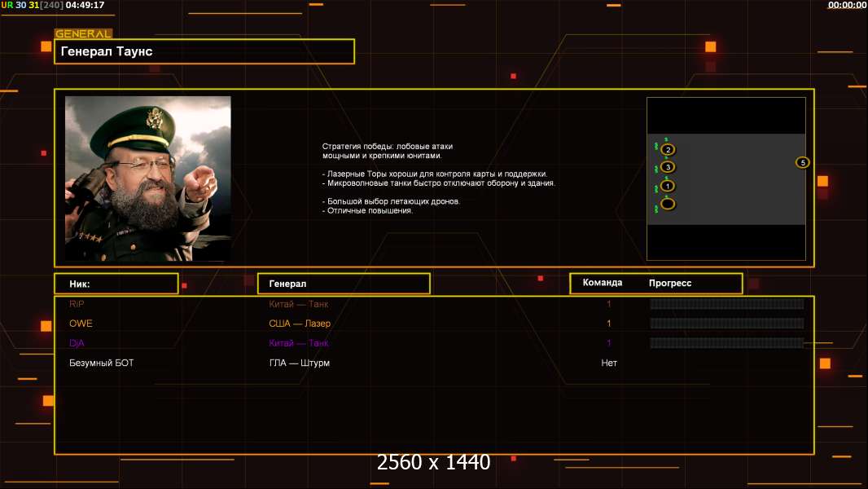Select player nickname DjA
The width and height of the screenshot is (868, 489).
[77, 343]
